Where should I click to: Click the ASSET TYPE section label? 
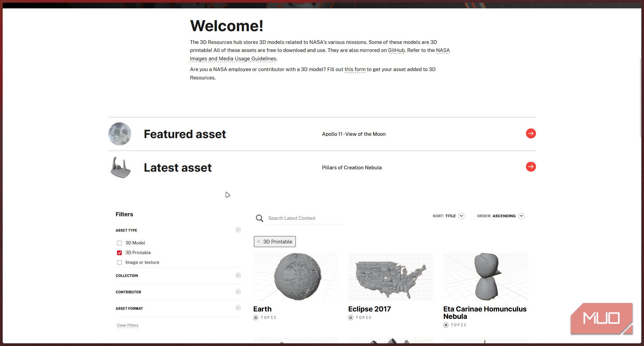click(126, 230)
